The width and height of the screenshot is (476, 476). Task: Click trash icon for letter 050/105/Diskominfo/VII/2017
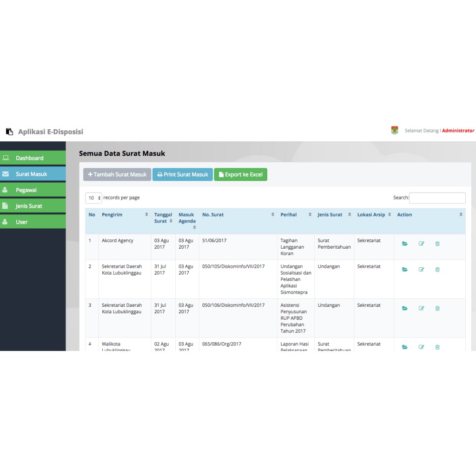click(437, 270)
